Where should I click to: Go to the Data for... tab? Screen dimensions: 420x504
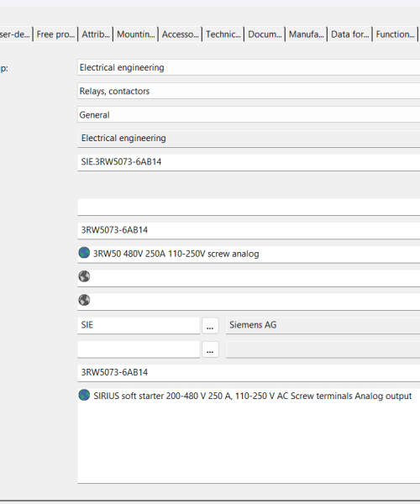tap(350, 34)
